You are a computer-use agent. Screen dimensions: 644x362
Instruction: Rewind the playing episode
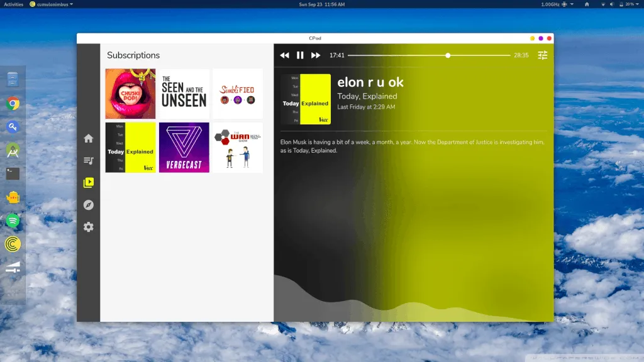point(284,55)
